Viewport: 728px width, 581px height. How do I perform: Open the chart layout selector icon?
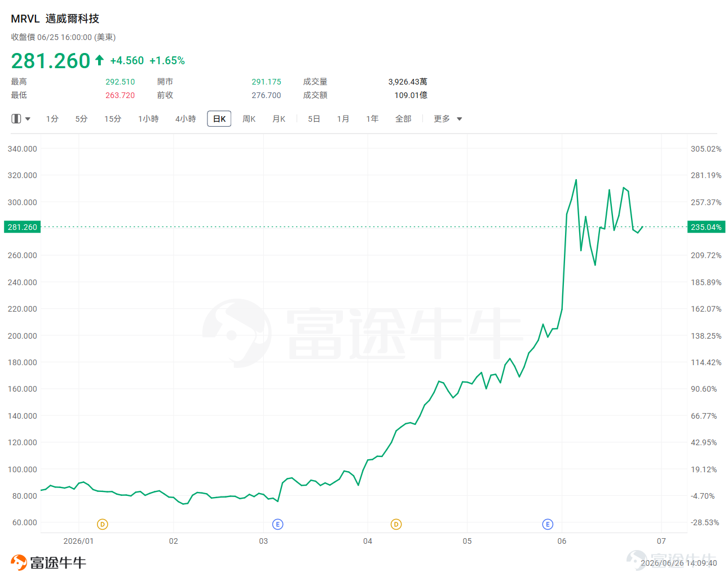click(x=16, y=119)
